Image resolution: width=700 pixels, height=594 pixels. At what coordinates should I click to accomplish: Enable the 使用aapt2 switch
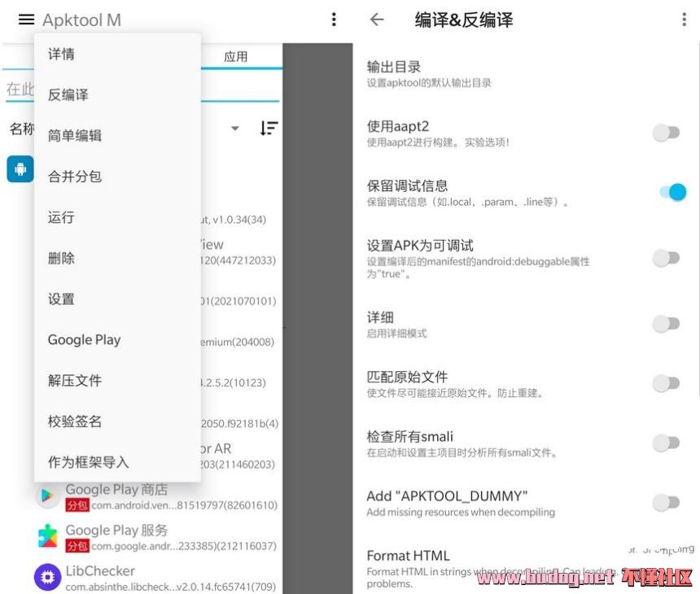coord(666,133)
